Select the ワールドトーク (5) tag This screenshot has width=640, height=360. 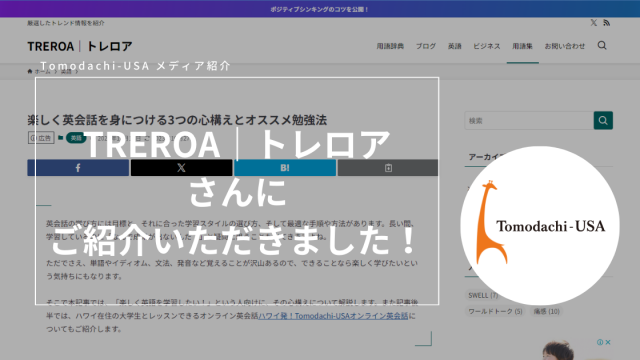click(x=495, y=311)
